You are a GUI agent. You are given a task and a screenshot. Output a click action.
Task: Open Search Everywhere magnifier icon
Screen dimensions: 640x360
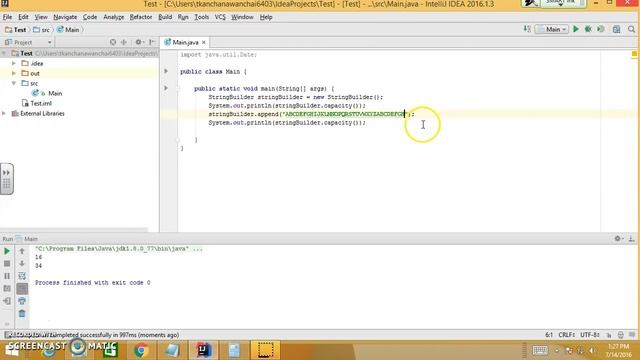(631, 29)
